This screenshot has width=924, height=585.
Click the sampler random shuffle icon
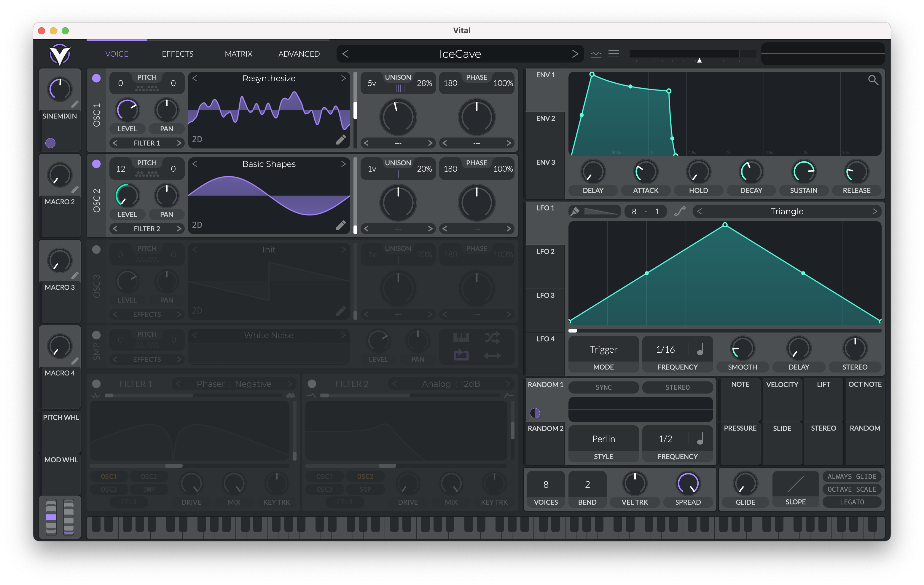click(492, 338)
